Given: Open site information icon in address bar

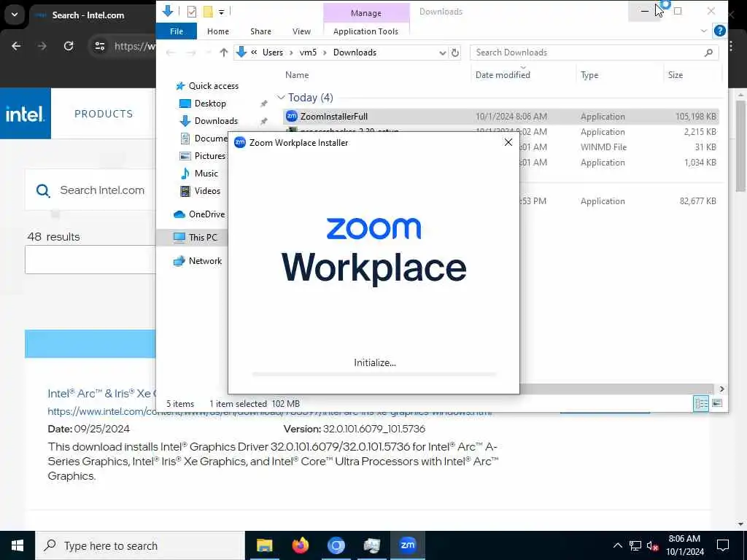Looking at the screenshot, I should [99, 46].
